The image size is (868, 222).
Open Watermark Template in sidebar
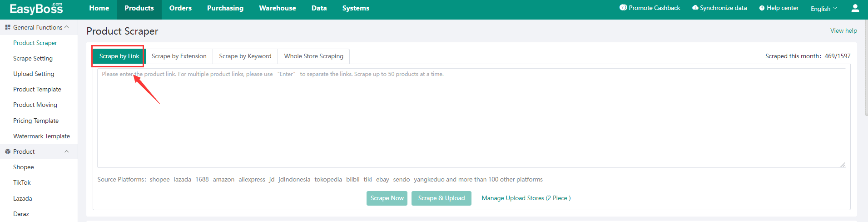41,136
